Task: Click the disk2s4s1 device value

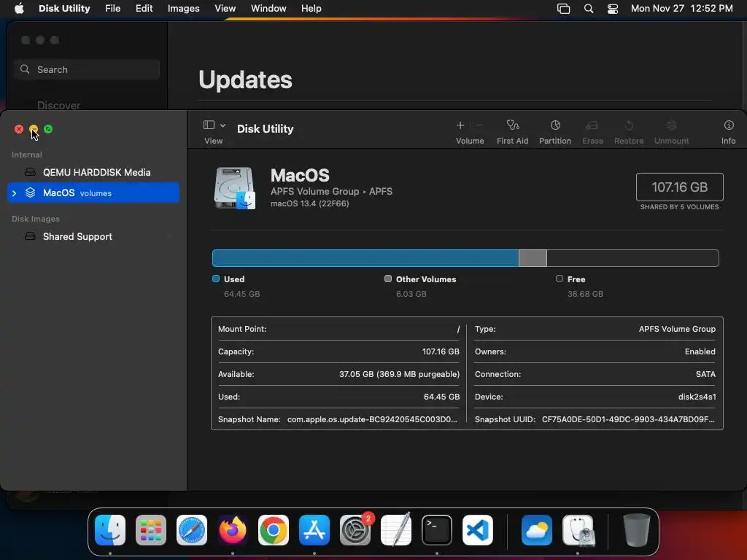Action: (x=697, y=397)
